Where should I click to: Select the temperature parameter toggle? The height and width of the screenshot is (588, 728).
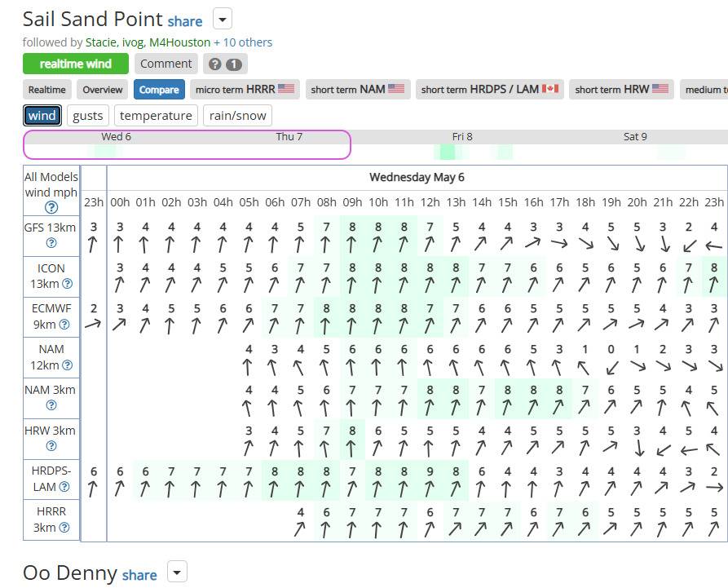coord(156,116)
